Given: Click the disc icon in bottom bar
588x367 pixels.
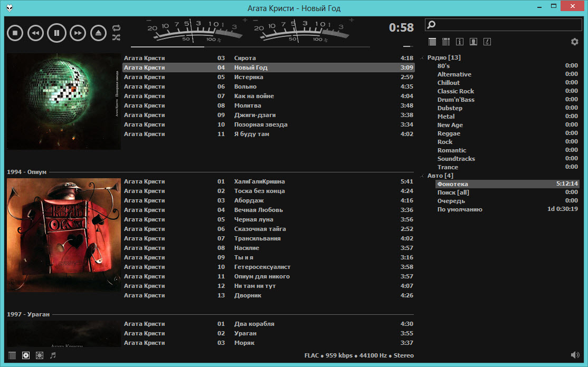Looking at the screenshot, I should tap(26, 355).
